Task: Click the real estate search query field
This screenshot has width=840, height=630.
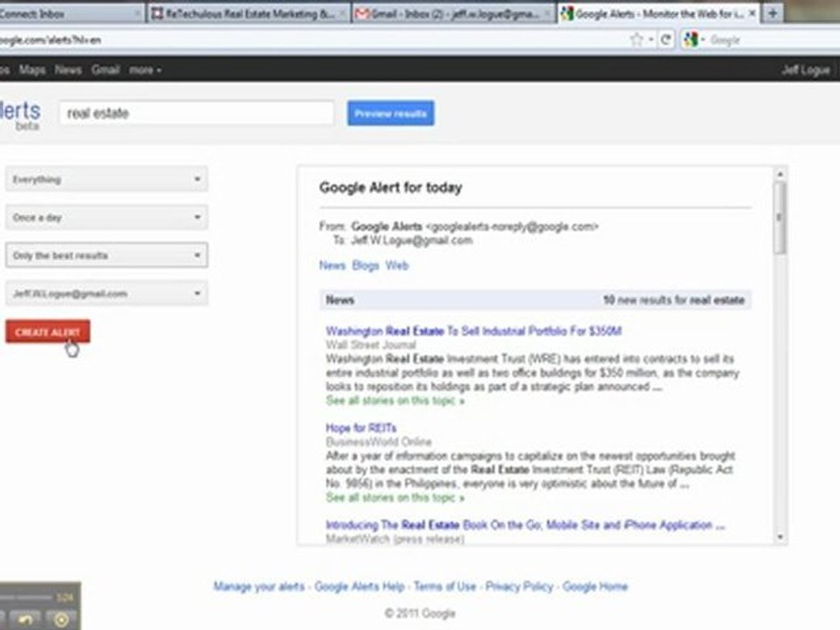Action: (196, 113)
